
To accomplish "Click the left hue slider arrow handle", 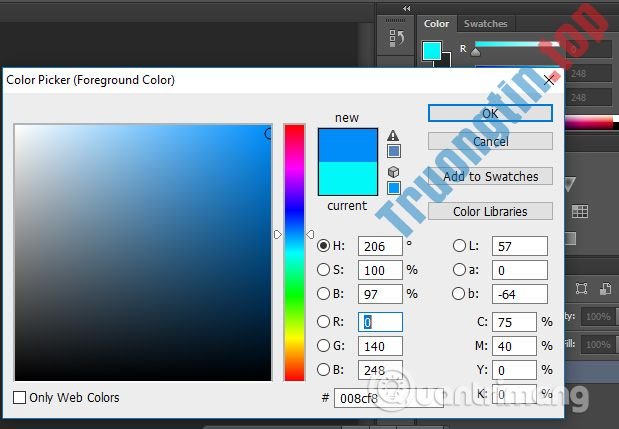I will point(278,234).
